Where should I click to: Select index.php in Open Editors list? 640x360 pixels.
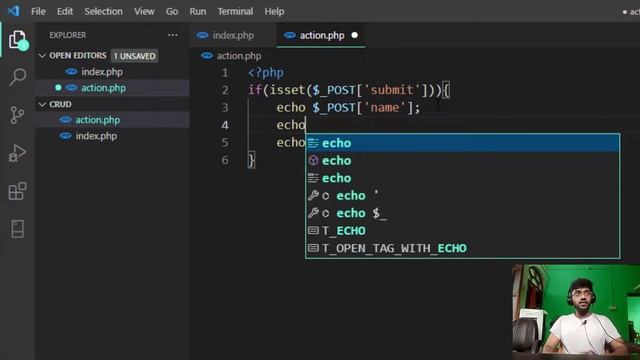coord(112,72)
